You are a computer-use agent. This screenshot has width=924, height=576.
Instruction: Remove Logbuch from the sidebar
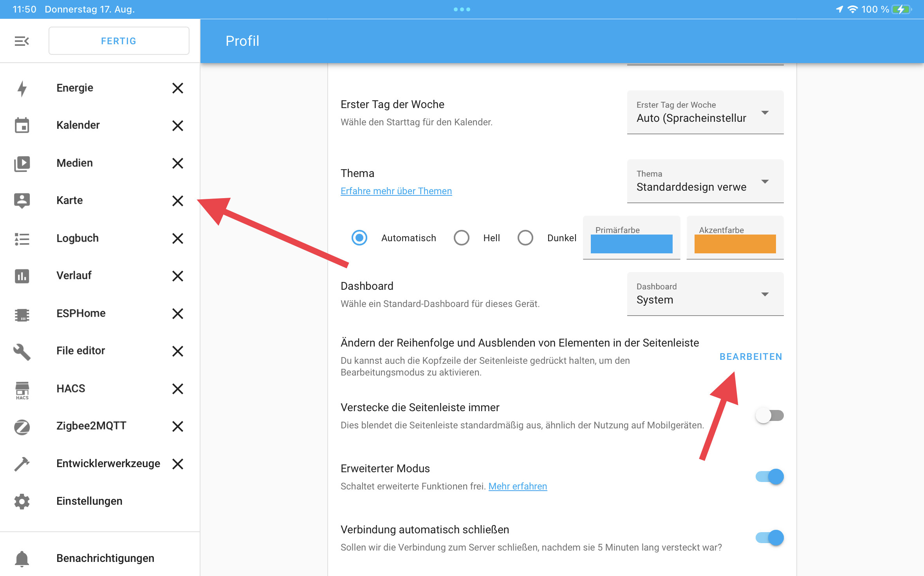point(178,238)
